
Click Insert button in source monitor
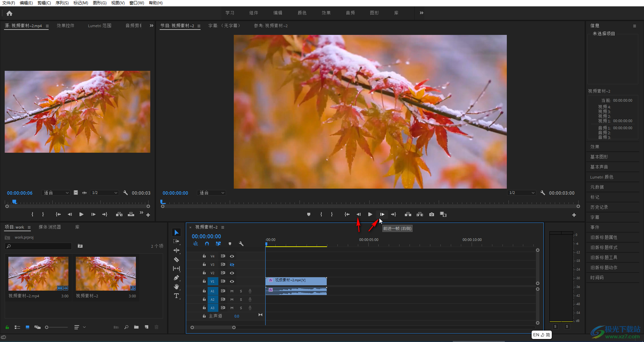119,214
